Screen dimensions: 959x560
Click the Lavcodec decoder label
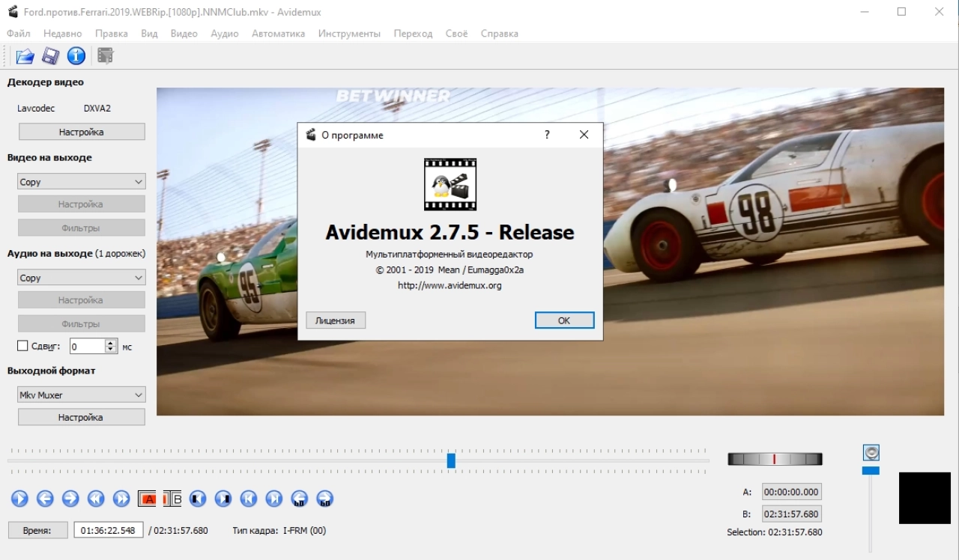[36, 109]
